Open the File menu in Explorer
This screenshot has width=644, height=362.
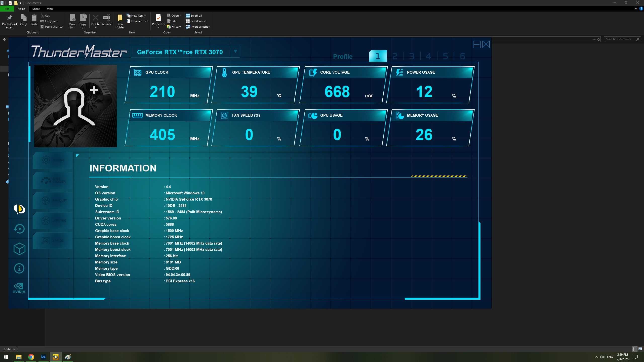coord(7,9)
